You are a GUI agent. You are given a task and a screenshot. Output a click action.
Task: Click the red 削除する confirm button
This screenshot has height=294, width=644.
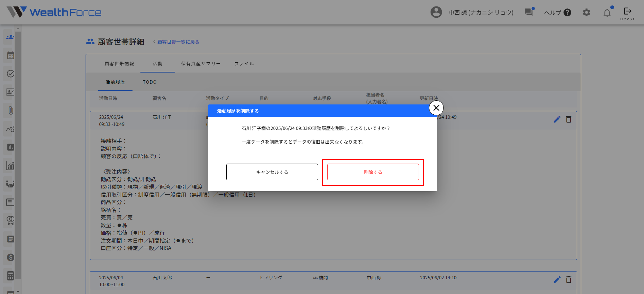[373, 172]
